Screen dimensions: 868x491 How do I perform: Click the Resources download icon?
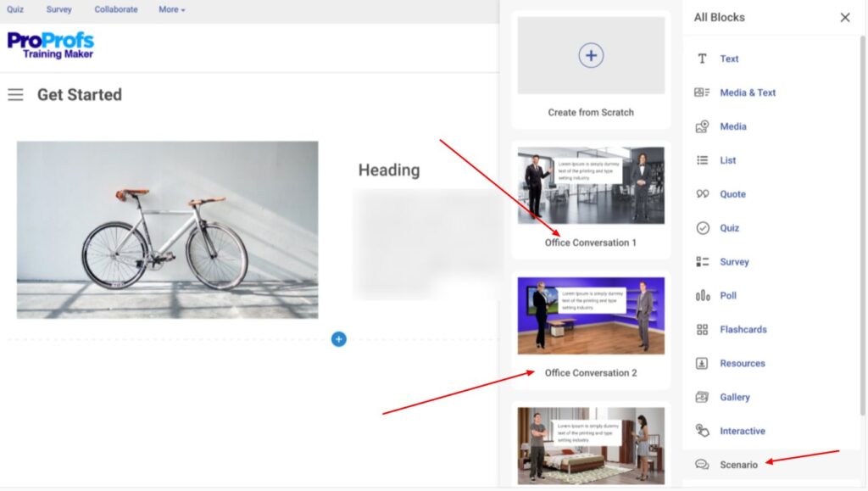(x=701, y=363)
